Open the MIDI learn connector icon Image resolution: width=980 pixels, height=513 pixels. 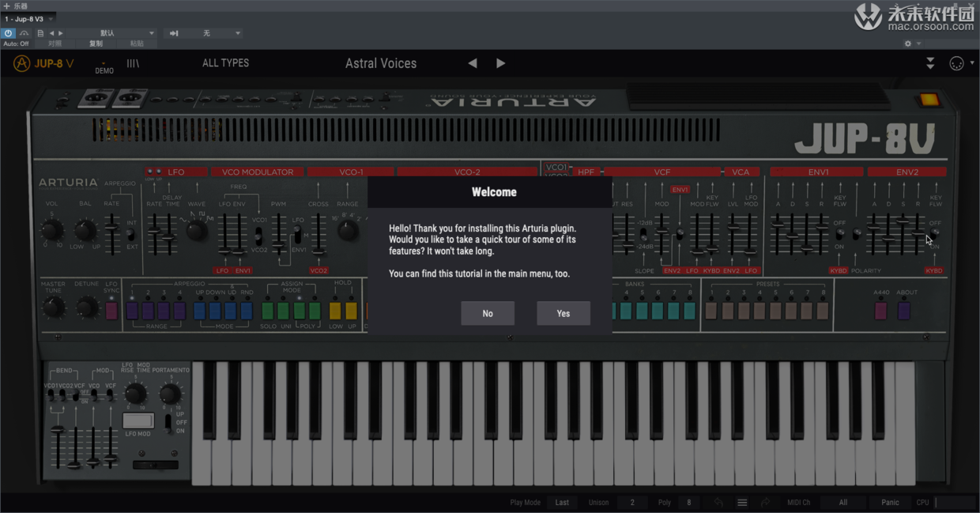[956, 63]
